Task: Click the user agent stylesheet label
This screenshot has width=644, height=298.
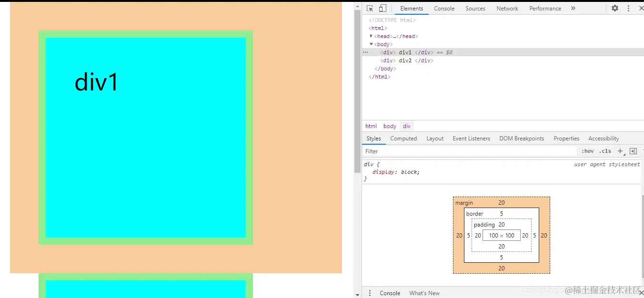Action: 607,164
